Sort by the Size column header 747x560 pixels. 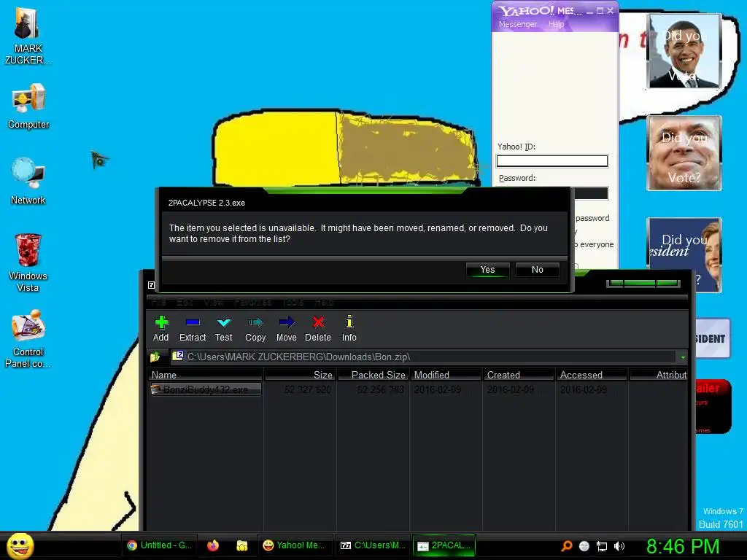click(300, 375)
